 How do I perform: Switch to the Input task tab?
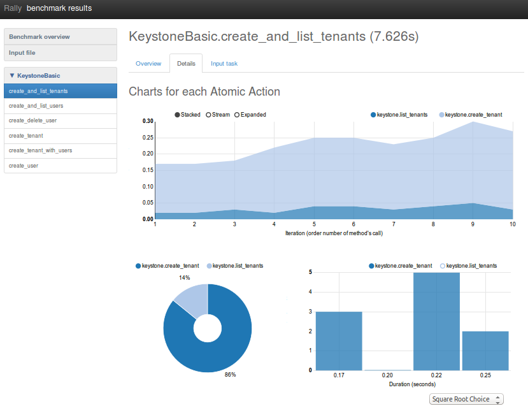pyautogui.click(x=224, y=64)
